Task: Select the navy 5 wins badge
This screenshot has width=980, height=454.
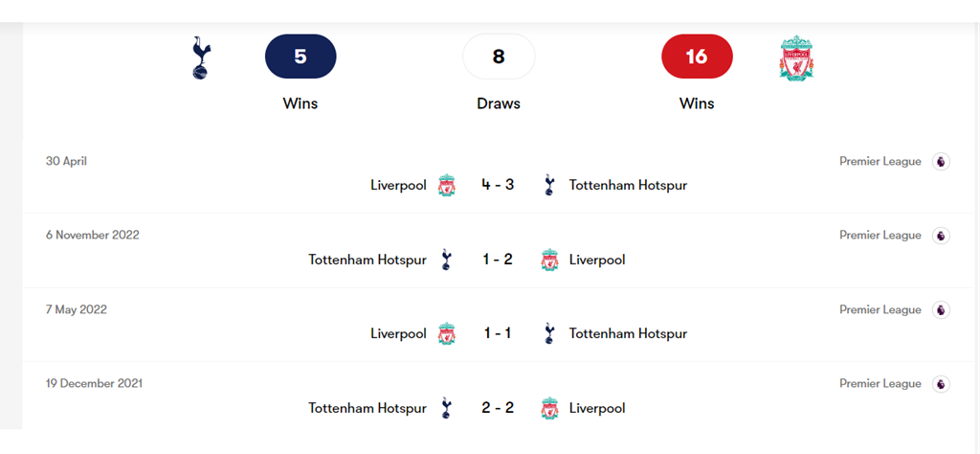Action: pos(301,57)
